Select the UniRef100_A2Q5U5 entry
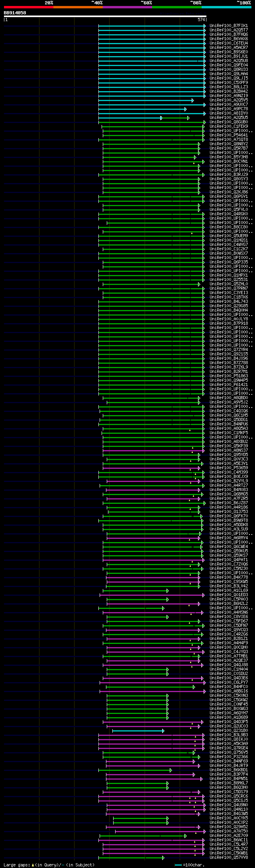The height and width of the screenshot is (868, 255). (229, 117)
